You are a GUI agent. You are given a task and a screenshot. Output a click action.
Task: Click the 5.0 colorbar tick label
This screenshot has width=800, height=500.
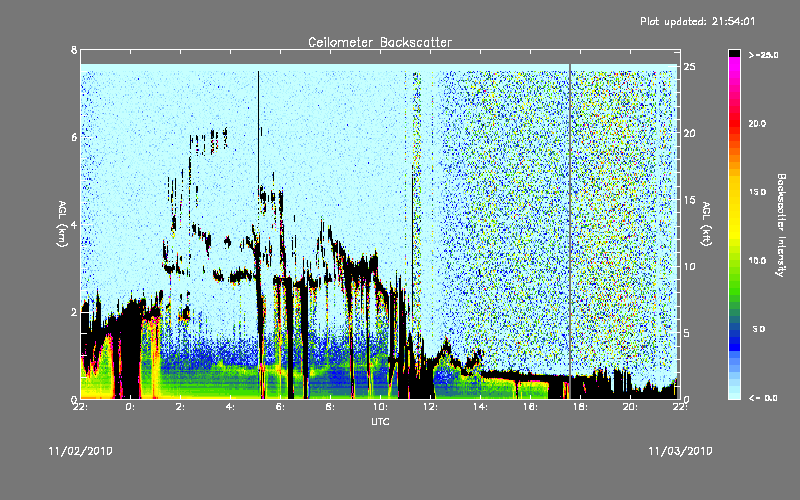tap(759, 330)
